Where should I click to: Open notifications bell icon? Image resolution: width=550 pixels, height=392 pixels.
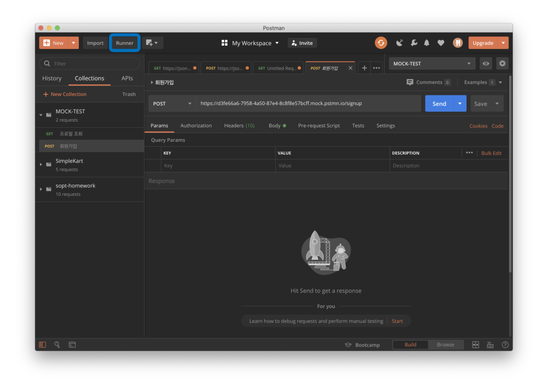[x=427, y=43]
